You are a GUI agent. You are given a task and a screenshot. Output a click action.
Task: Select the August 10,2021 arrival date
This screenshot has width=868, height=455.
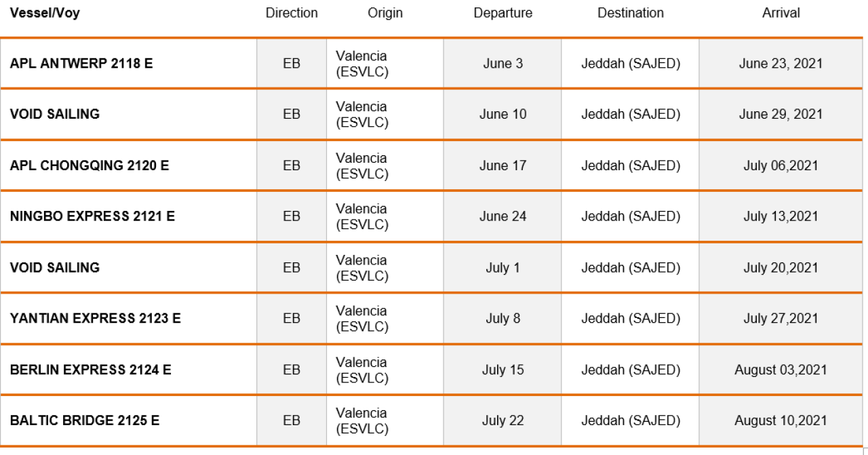781,420
